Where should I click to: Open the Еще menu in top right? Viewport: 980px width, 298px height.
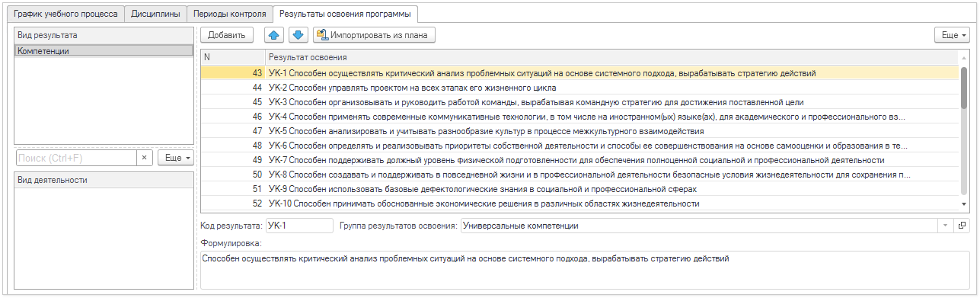click(953, 35)
